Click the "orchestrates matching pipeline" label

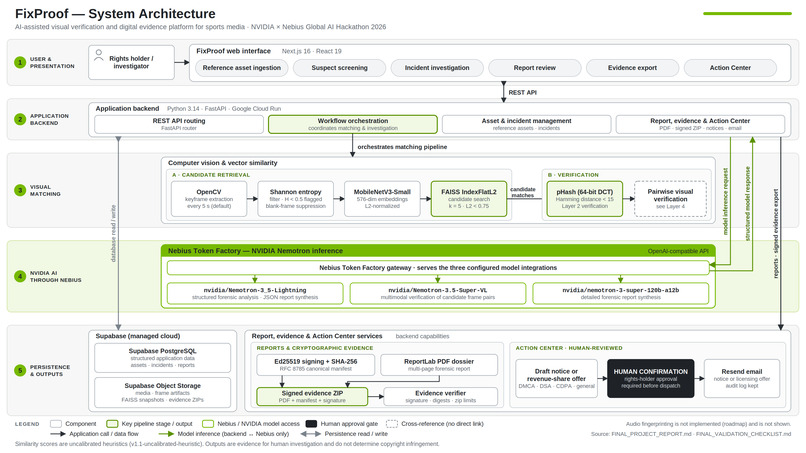click(402, 147)
